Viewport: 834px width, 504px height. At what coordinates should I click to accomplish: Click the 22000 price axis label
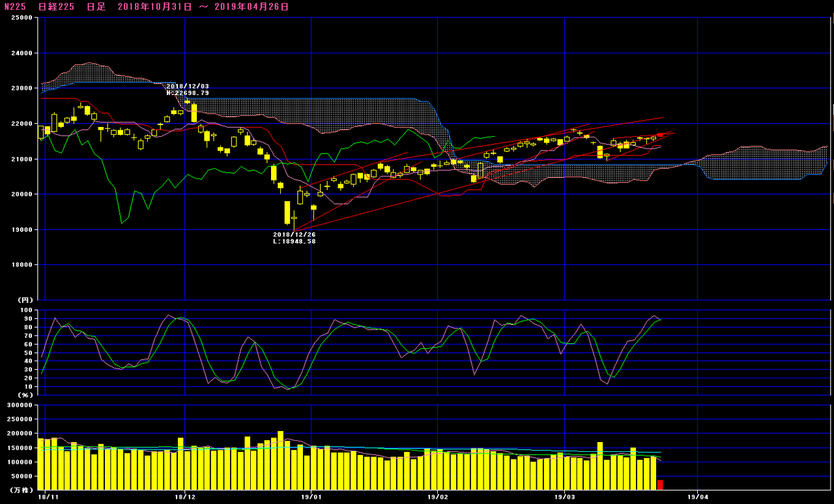click(x=22, y=124)
